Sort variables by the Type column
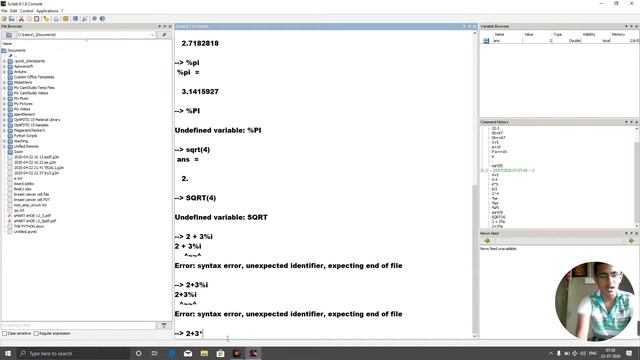 tap(558, 35)
